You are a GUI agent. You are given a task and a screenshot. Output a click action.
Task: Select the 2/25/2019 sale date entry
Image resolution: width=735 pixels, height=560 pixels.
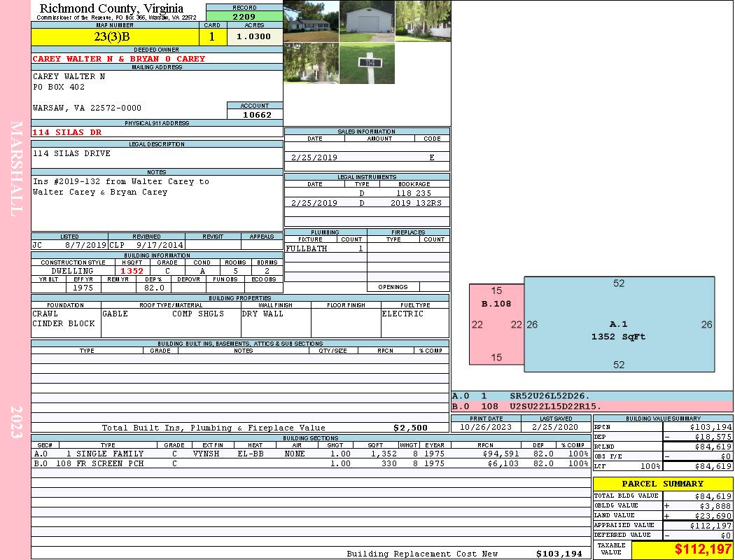(x=314, y=157)
